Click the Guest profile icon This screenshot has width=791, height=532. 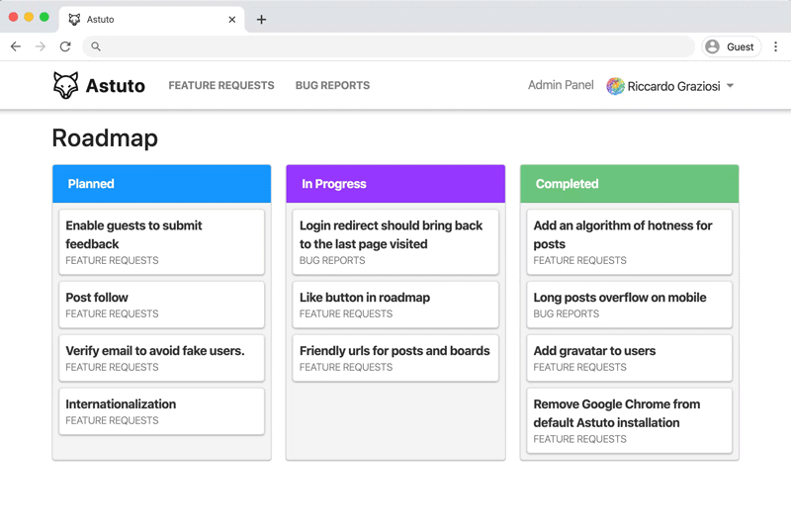[x=712, y=46]
